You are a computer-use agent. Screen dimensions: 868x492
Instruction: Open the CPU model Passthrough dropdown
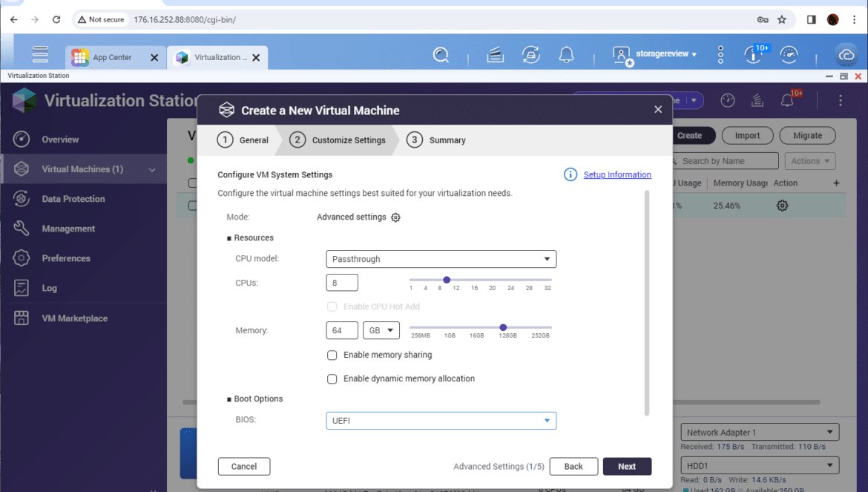441,259
